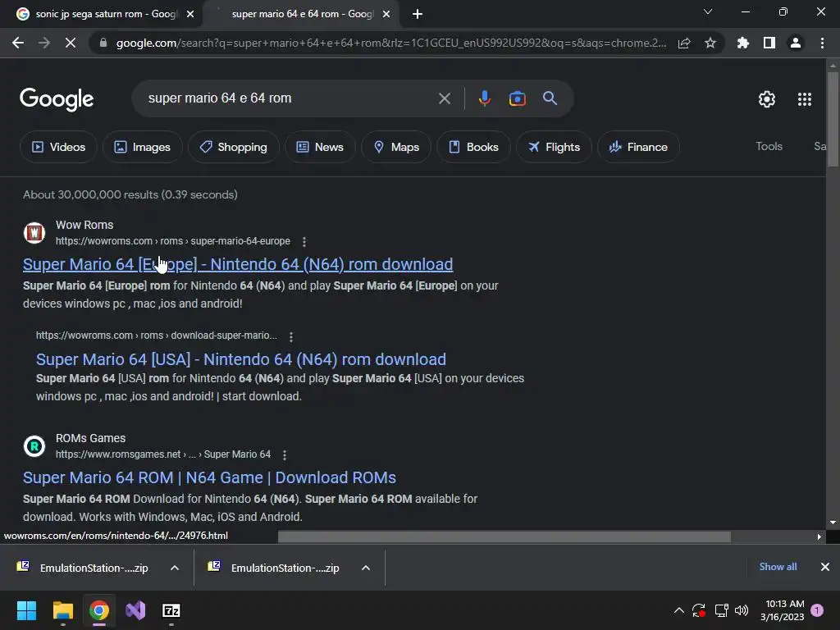Filter results by Videos

coord(58,147)
